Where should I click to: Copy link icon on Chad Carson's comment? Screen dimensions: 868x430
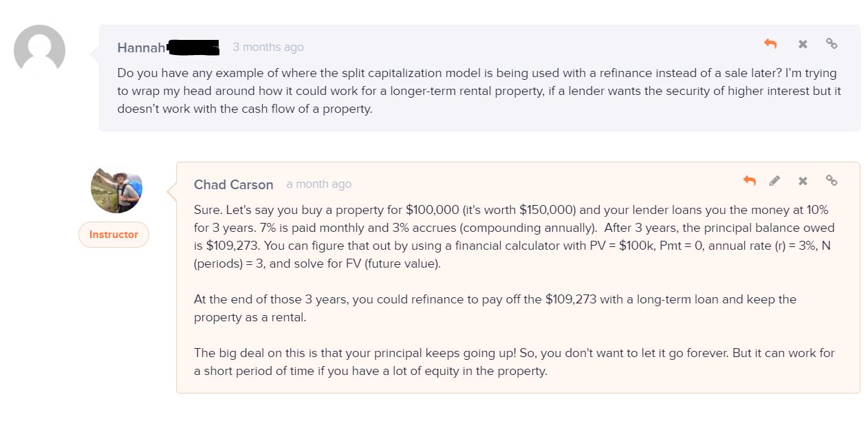[832, 181]
